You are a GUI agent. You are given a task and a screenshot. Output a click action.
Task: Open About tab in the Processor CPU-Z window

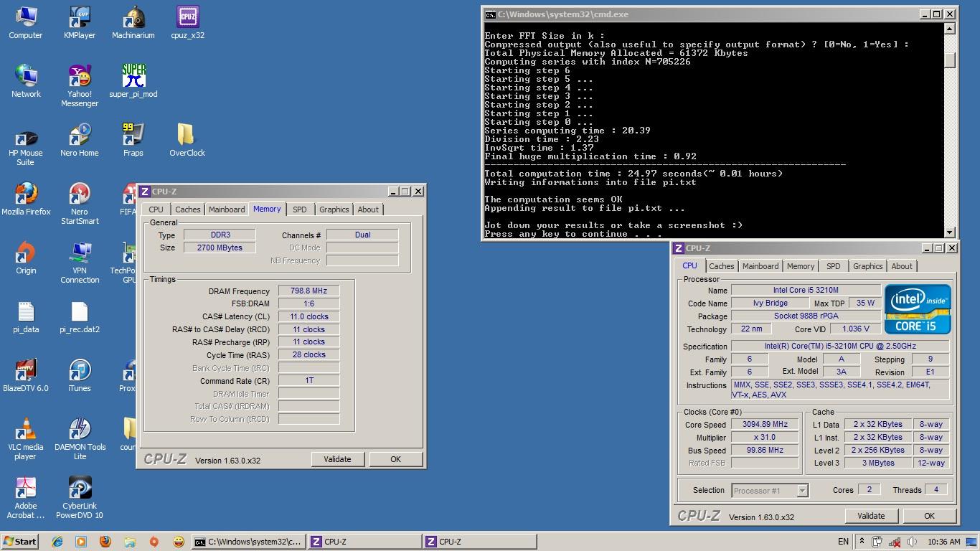point(902,266)
